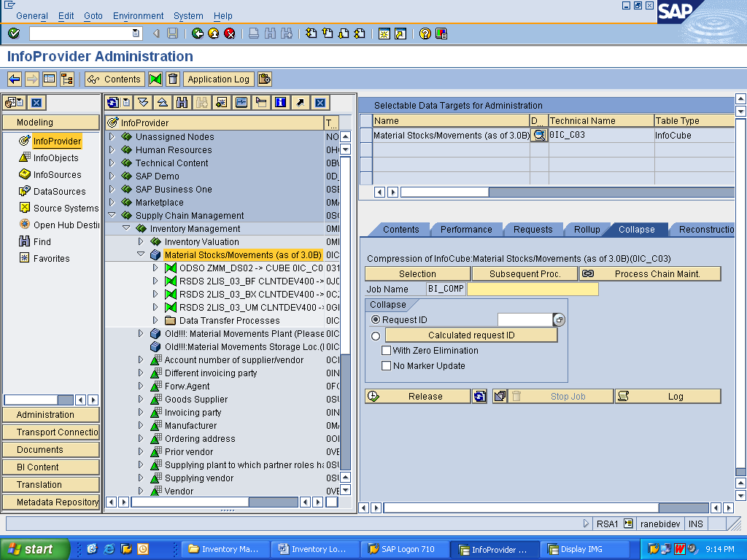Click the settings icon after Application Log
Screen dimensions: 747x560
click(264, 79)
